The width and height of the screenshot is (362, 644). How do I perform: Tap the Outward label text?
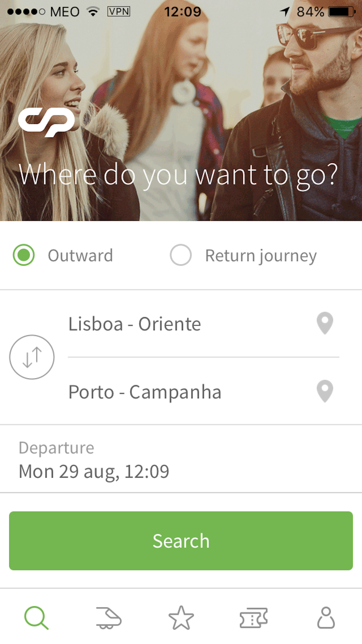point(80,256)
